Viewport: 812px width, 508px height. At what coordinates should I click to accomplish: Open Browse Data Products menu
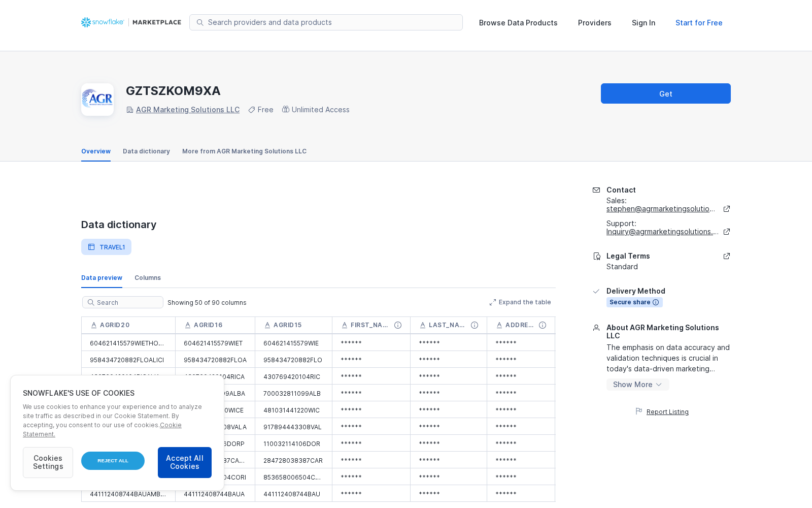pyautogui.click(x=518, y=23)
